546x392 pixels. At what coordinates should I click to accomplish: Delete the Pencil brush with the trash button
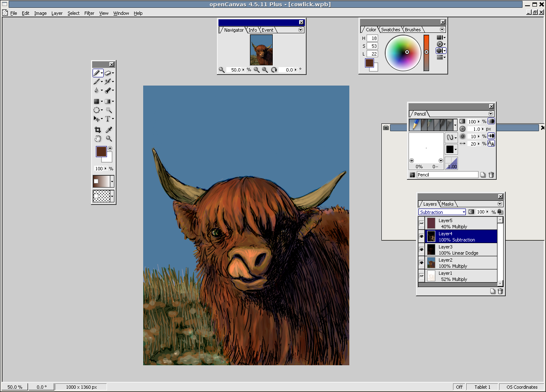491,175
